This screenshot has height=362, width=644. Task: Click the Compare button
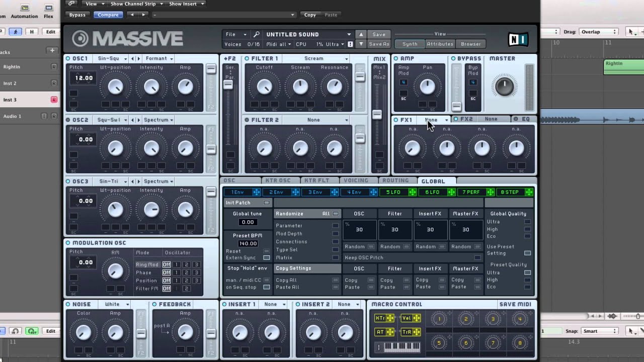pos(108,15)
